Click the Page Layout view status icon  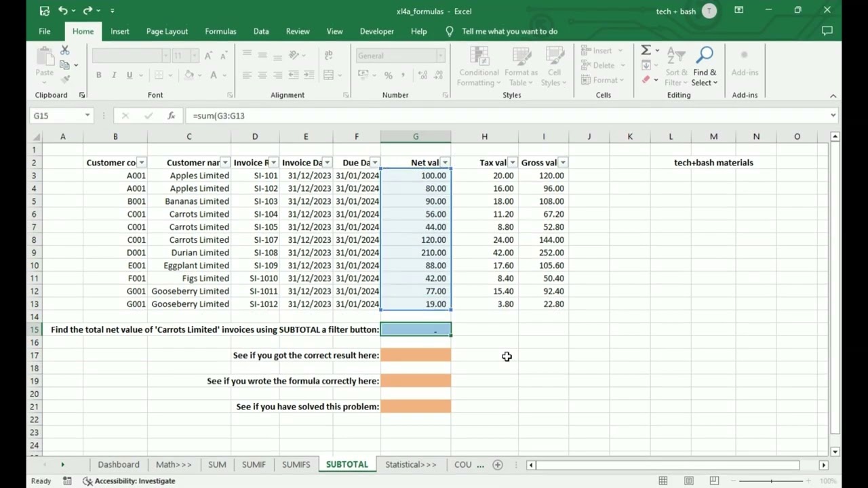pyautogui.click(x=688, y=481)
